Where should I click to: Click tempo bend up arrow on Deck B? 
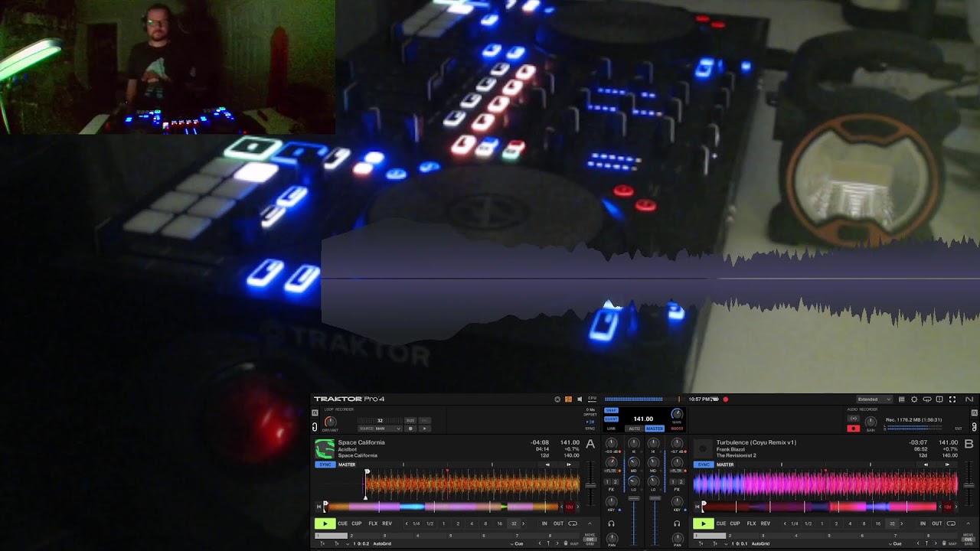[947, 465]
